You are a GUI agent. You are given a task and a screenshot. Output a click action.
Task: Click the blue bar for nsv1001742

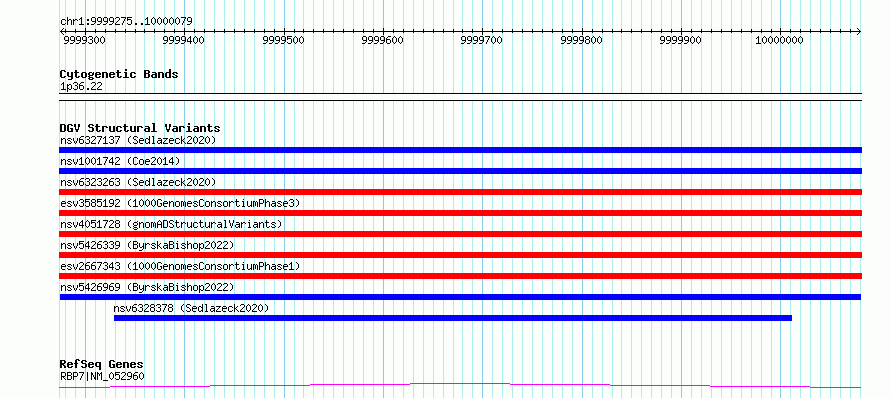click(x=460, y=171)
